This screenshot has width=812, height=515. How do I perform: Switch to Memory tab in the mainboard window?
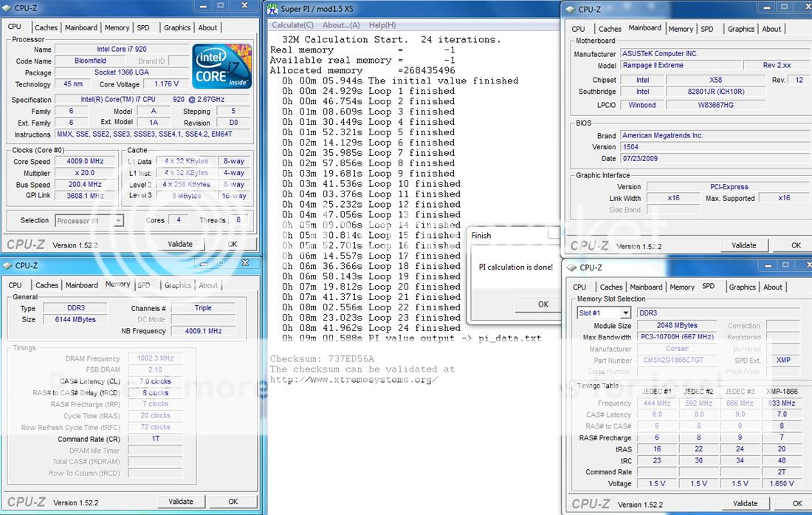(x=681, y=29)
